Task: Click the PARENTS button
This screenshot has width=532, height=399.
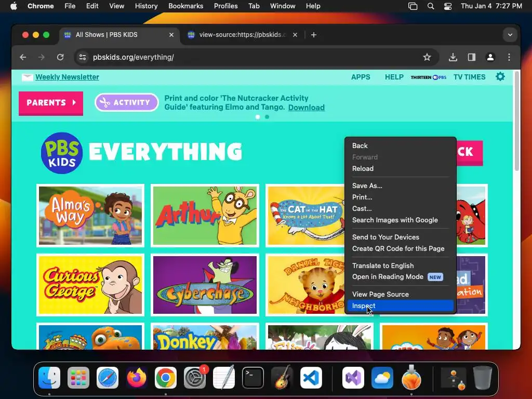Action: click(x=51, y=103)
